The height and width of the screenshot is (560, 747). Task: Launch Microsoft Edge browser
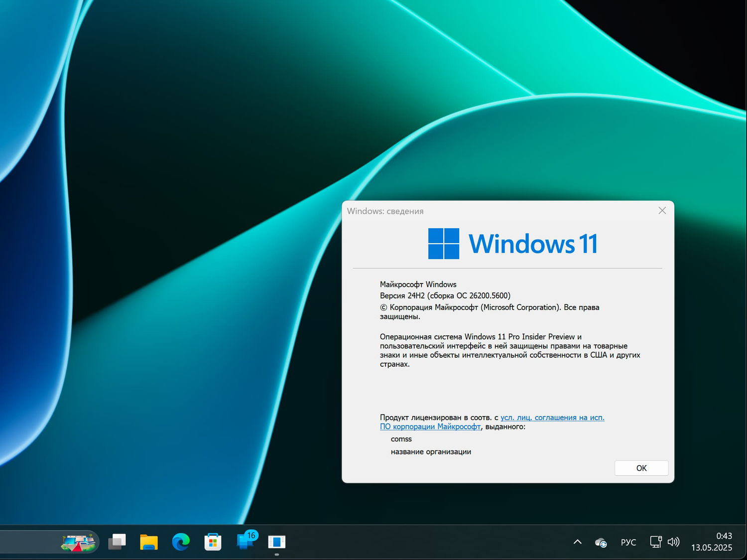181,542
